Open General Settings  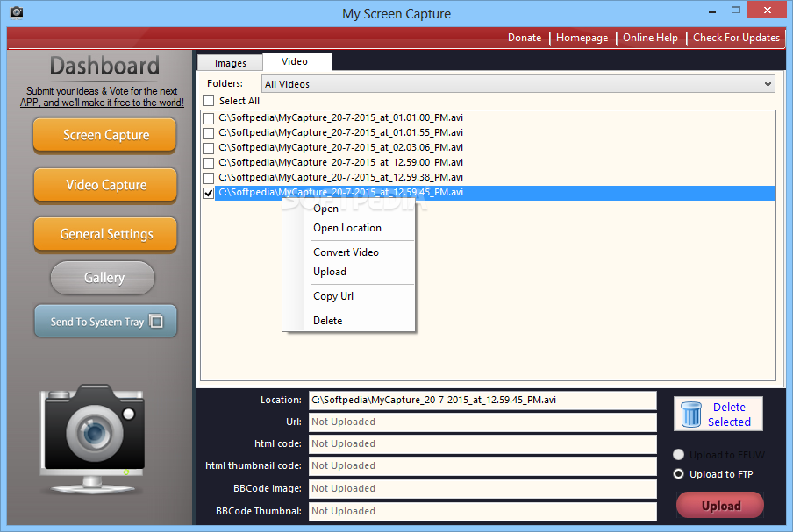[x=105, y=234]
